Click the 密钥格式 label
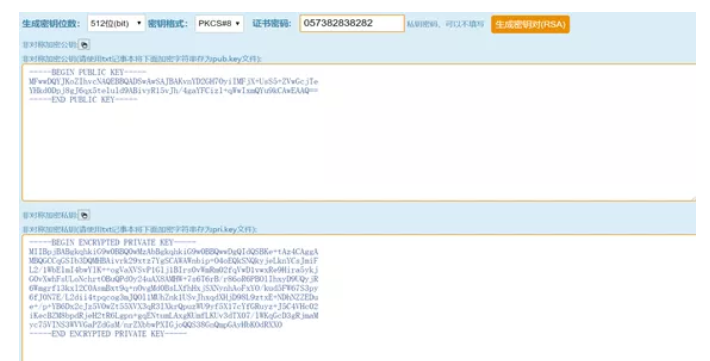The width and height of the screenshot is (710, 361). [168, 24]
